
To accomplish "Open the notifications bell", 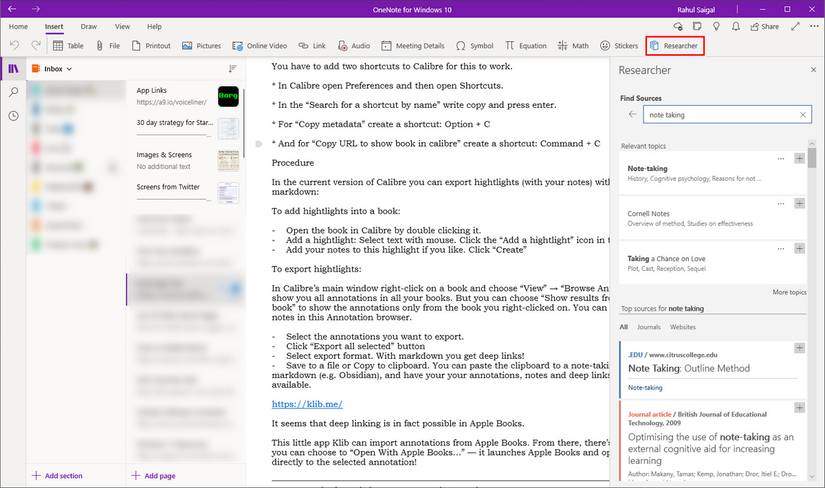I will coord(736,26).
